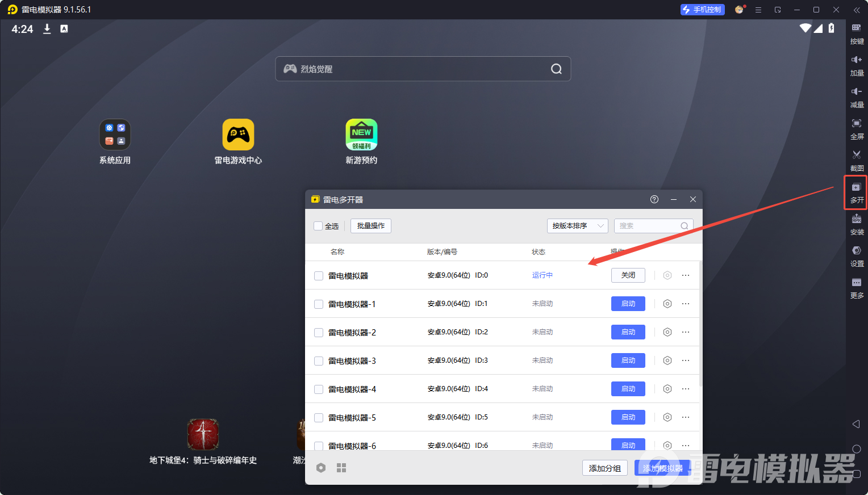868x495 pixels.
Task: Click the 烈焰觉醒 home search box
Action: click(423, 69)
